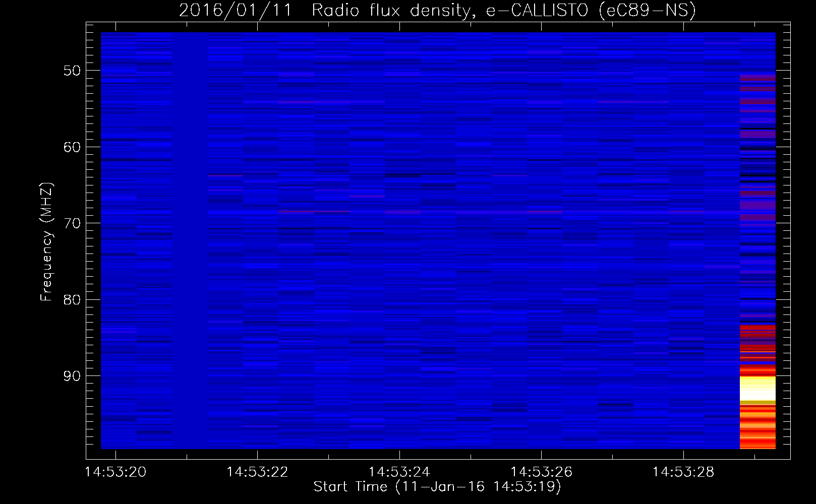This screenshot has width=816, height=504.
Task: Click the 'Frequency (MHZ)' axis label
Action: point(46,242)
